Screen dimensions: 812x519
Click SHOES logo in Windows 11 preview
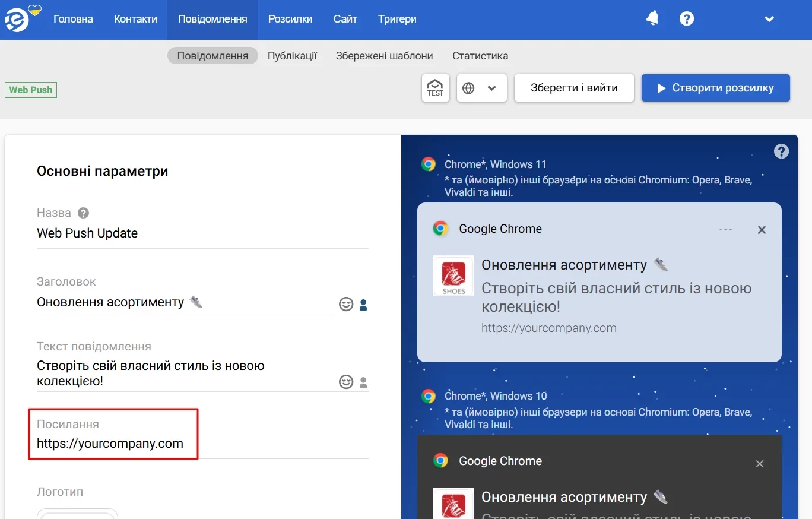pyautogui.click(x=453, y=276)
